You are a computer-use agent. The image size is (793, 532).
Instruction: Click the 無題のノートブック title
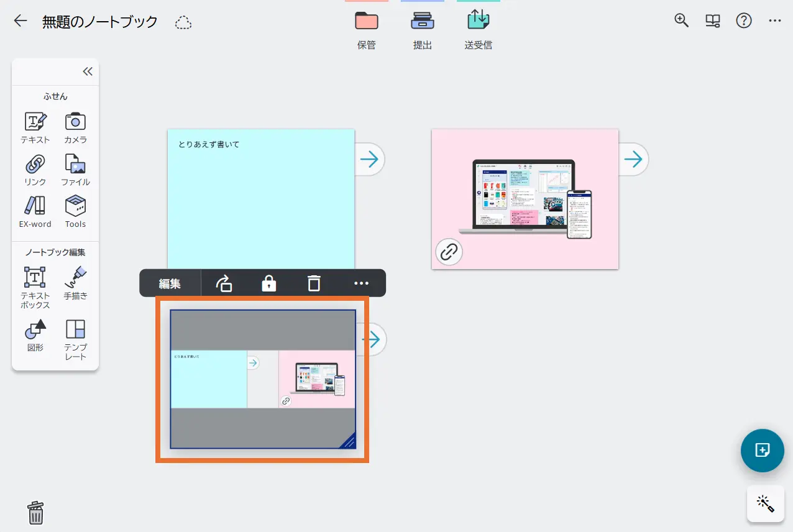pos(99,22)
